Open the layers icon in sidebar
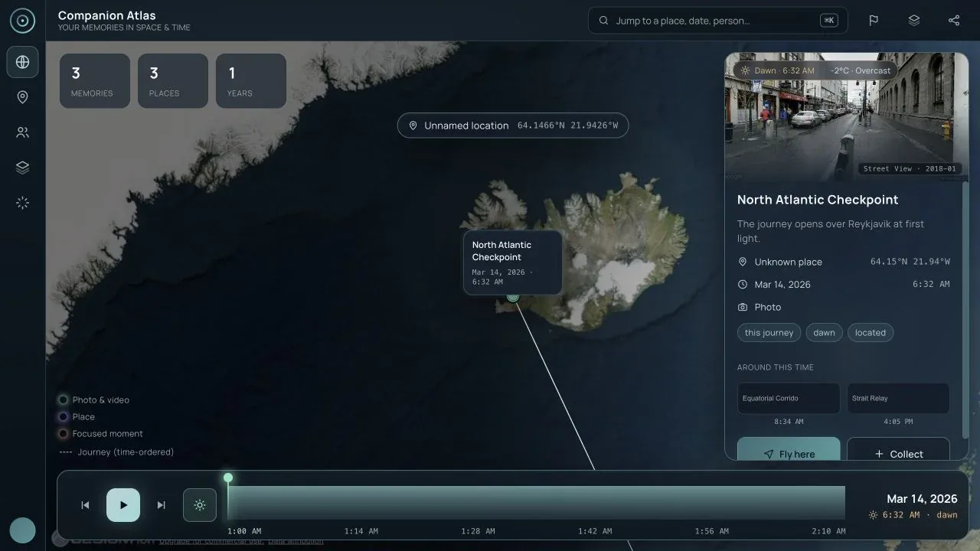The height and width of the screenshot is (551, 980). 22,168
